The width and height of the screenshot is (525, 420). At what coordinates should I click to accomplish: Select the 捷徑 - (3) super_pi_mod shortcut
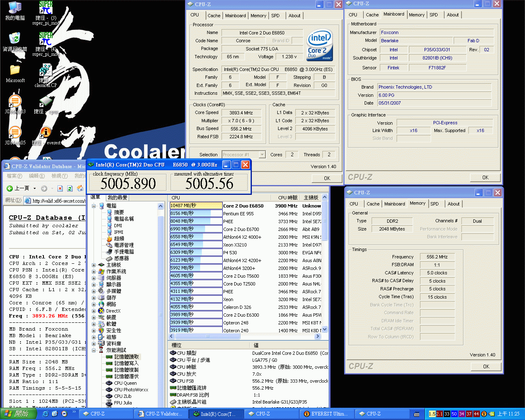46,12
